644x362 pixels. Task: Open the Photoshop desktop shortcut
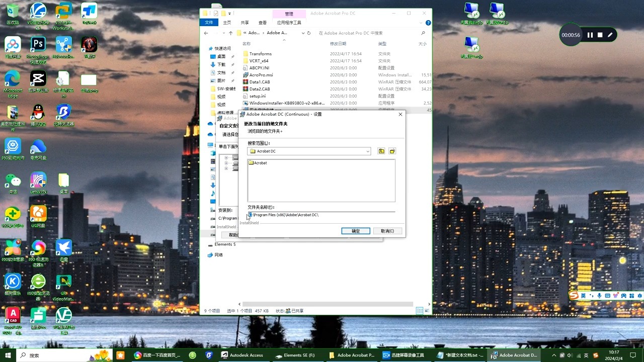(38, 49)
